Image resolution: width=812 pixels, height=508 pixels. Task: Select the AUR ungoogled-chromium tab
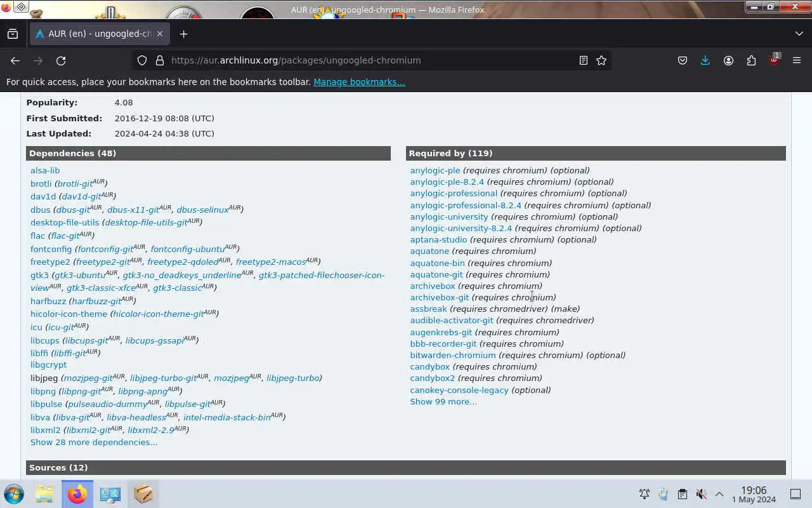(x=99, y=34)
